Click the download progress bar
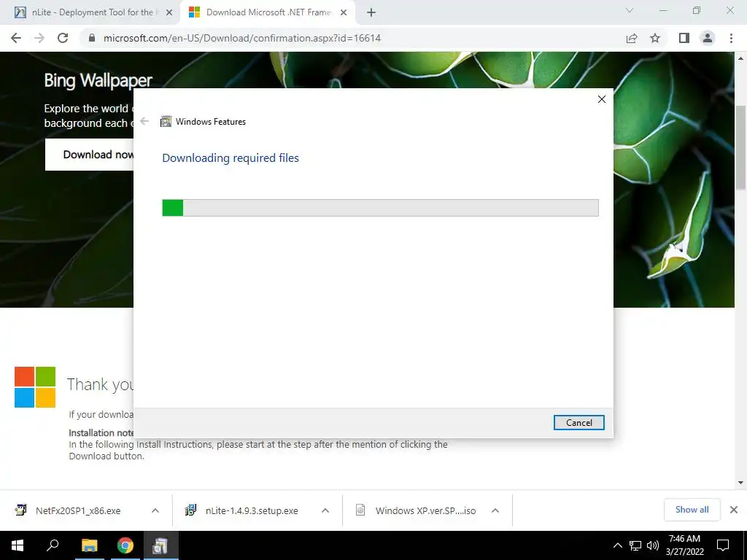Viewport: 747px width, 560px height. pos(380,208)
